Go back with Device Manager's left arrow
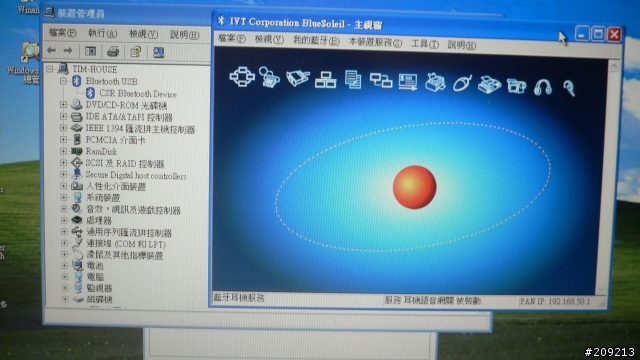Image resolution: width=640 pixels, height=360 pixels. pos(51,51)
